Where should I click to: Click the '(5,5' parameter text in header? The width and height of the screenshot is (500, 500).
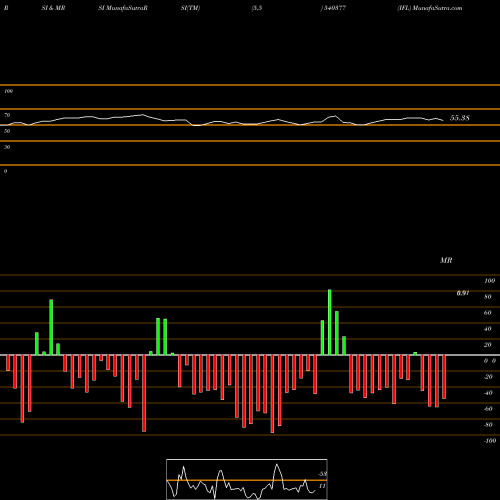(x=257, y=8)
